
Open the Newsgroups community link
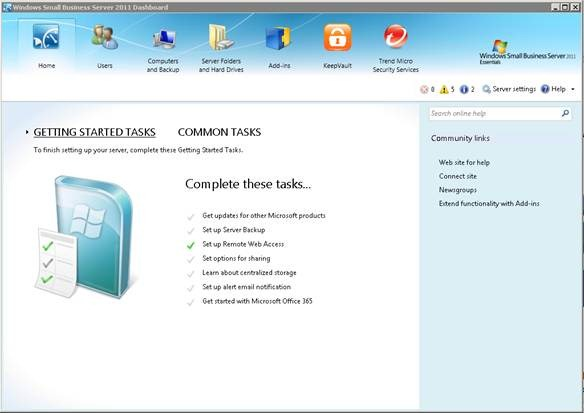[458, 190]
